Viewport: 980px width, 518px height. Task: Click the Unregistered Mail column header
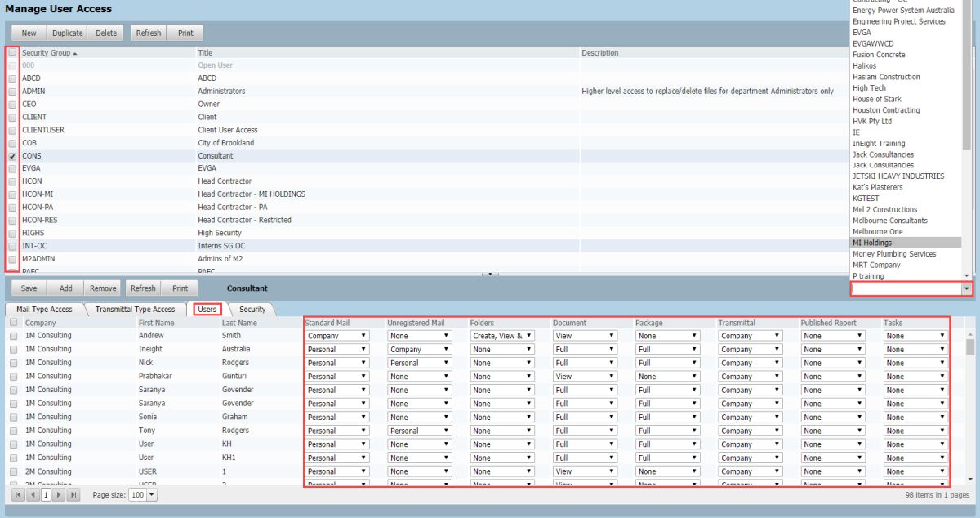416,323
